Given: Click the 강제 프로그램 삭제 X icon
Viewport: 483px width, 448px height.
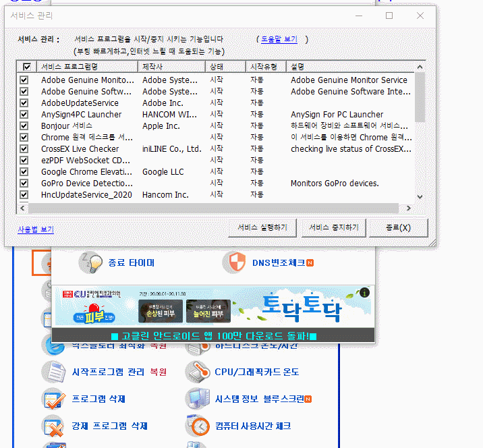Looking at the screenshot, I should click(x=53, y=426).
